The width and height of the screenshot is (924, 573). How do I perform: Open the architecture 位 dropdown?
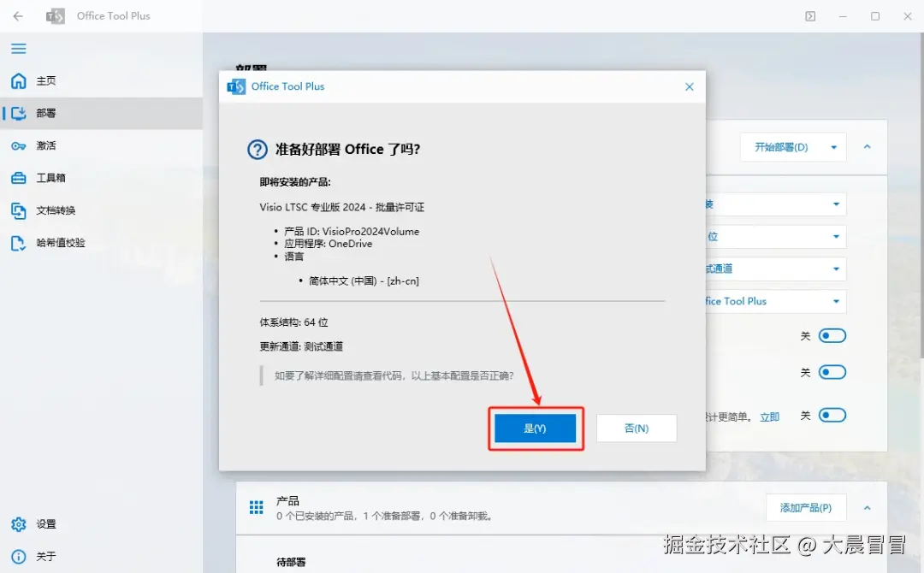pos(776,237)
